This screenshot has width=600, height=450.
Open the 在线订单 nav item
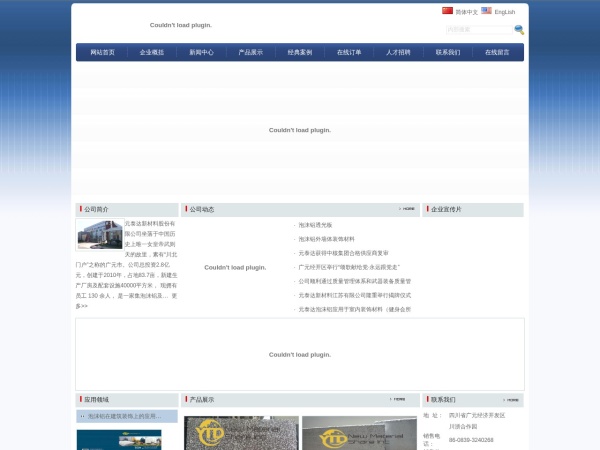349,52
